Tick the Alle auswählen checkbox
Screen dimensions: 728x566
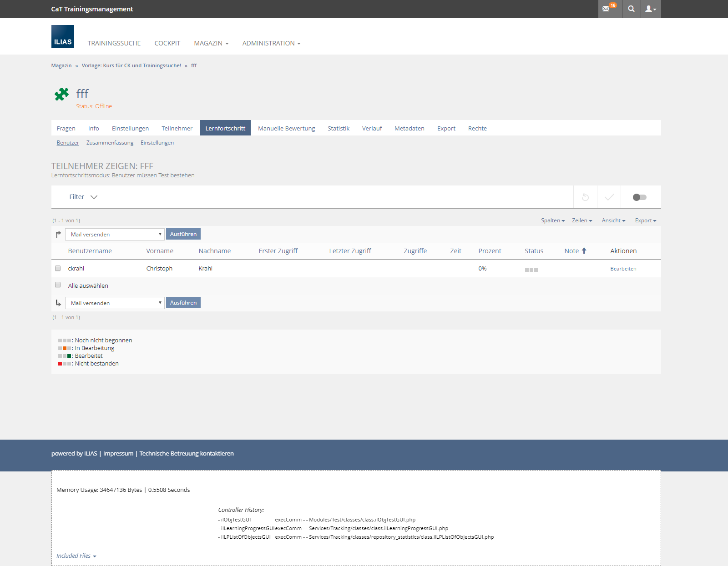(x=58, y=285)
